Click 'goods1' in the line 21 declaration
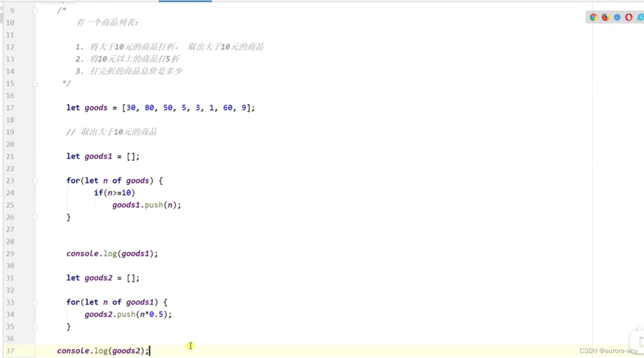This screenshot has width=644, height=358. (98, 156)
